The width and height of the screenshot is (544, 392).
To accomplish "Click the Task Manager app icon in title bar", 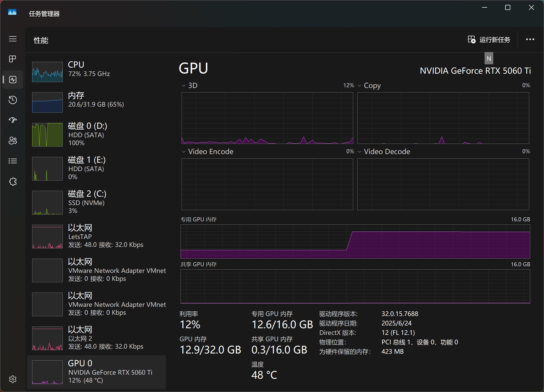I will [12, 12].
